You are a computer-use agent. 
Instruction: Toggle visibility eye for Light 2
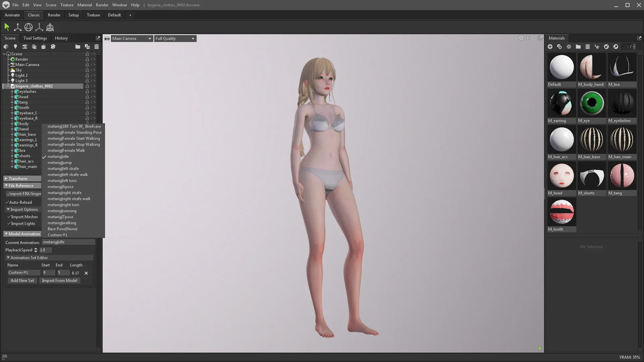93,75
